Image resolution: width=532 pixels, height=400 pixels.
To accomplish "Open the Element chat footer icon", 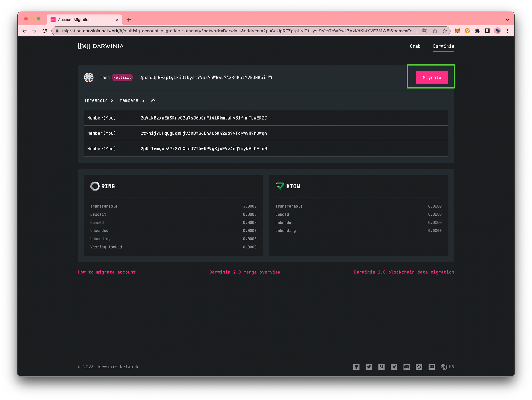I will click(x=419, y=367).
